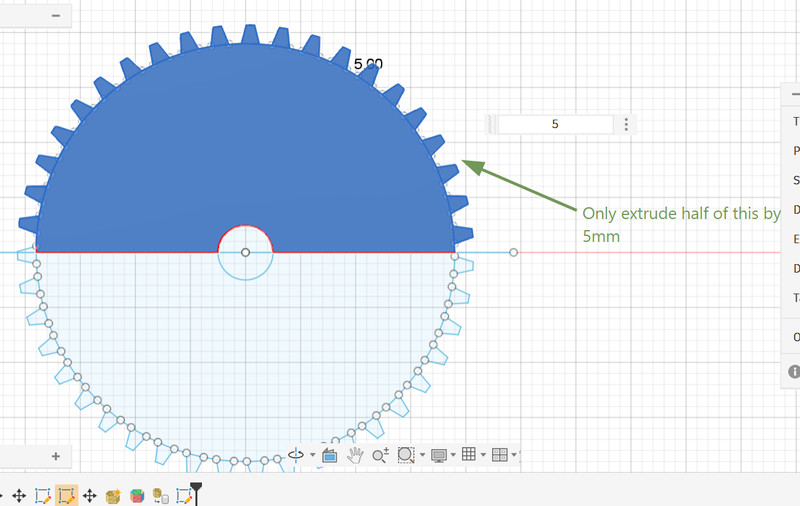This screenshot has height=506, width=800.
Task: Expand the panel with plus button
Action: tap(56, 456)
